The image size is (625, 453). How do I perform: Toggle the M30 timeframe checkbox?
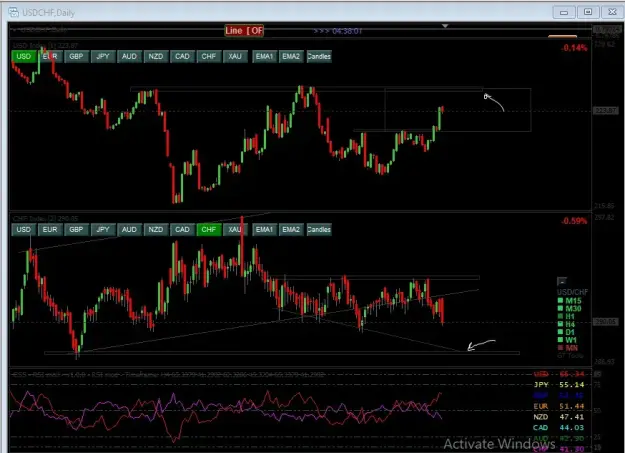[x=560, y=309]
